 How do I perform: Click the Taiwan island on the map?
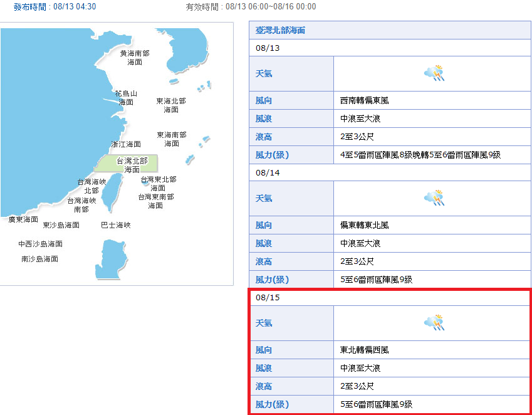113,192
